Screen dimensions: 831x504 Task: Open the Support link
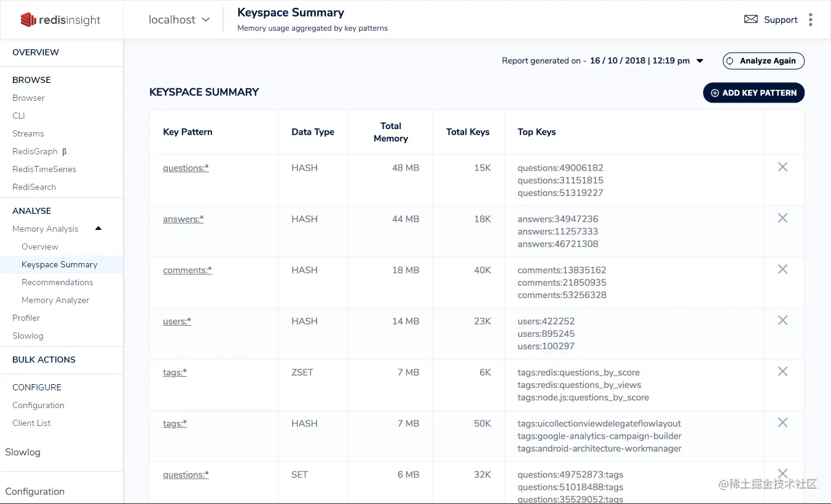[x=781, y=20]
